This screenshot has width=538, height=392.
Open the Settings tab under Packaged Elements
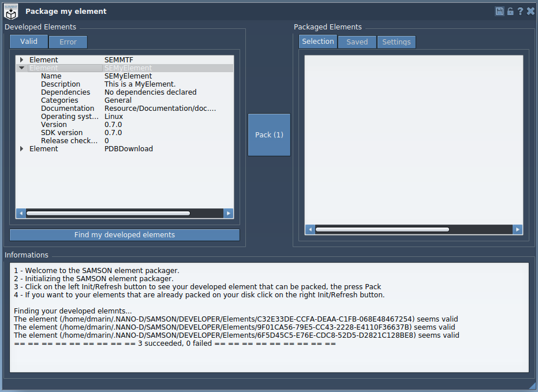point(396,42)
